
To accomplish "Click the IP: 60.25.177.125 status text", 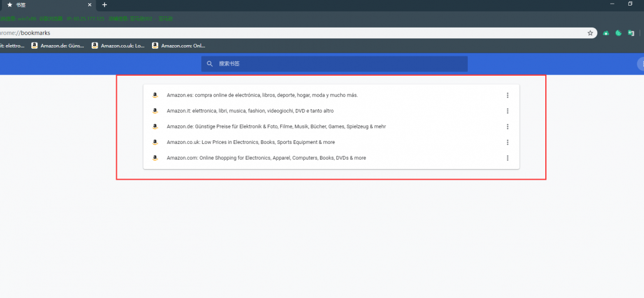I will [x=86, y=19].
